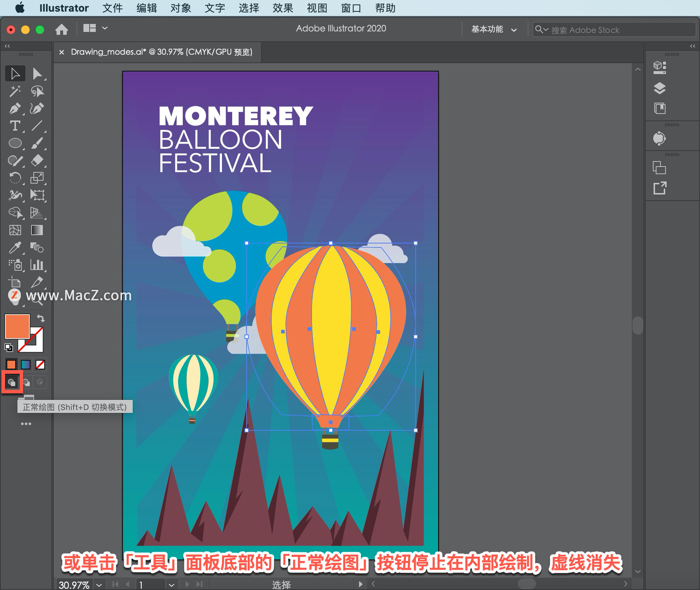Image resolution: width=700 pixels, height=590 pixels.
Task: Click the orange fill color swatch
Action: [17, 326]
